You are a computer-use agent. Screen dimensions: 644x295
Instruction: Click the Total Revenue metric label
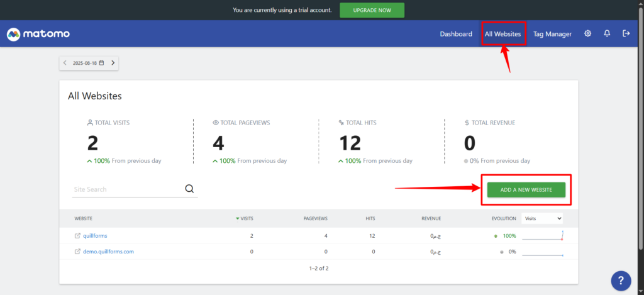tap(489, 123)
